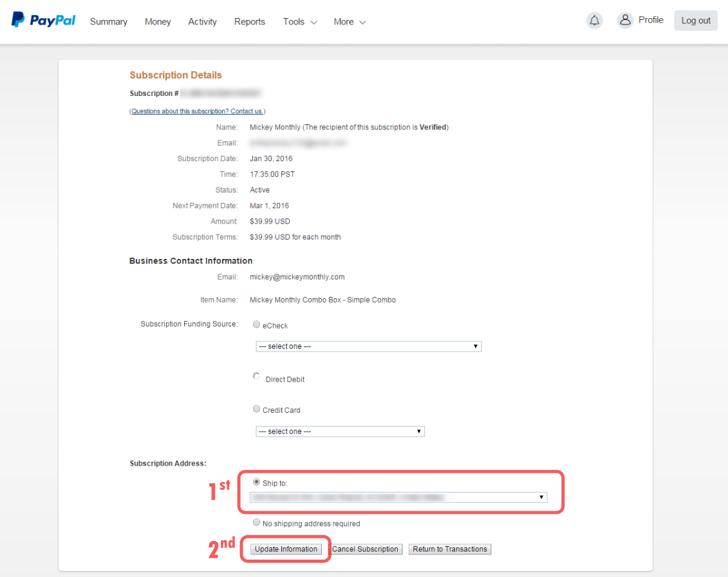Image resolution: width=728 pixels, height=577 pixels.
Task: Select the Direct Debit funding option
Action: tap(256, 376)
